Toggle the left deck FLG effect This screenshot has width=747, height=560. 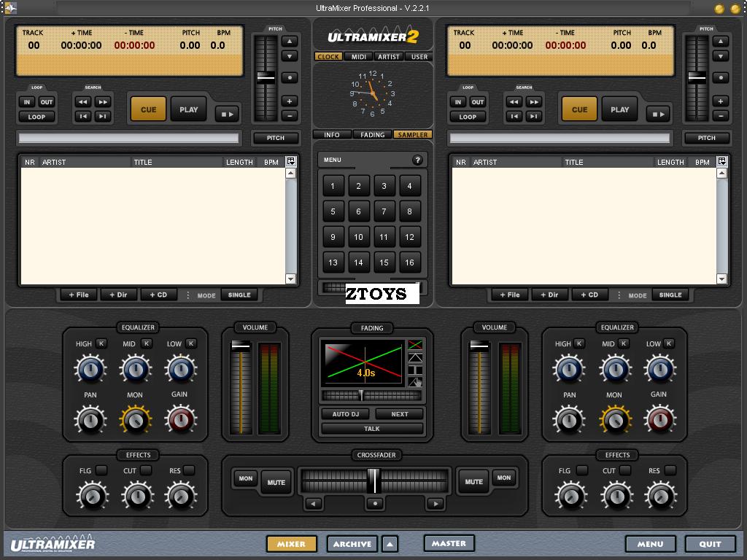tap(101, 470)
